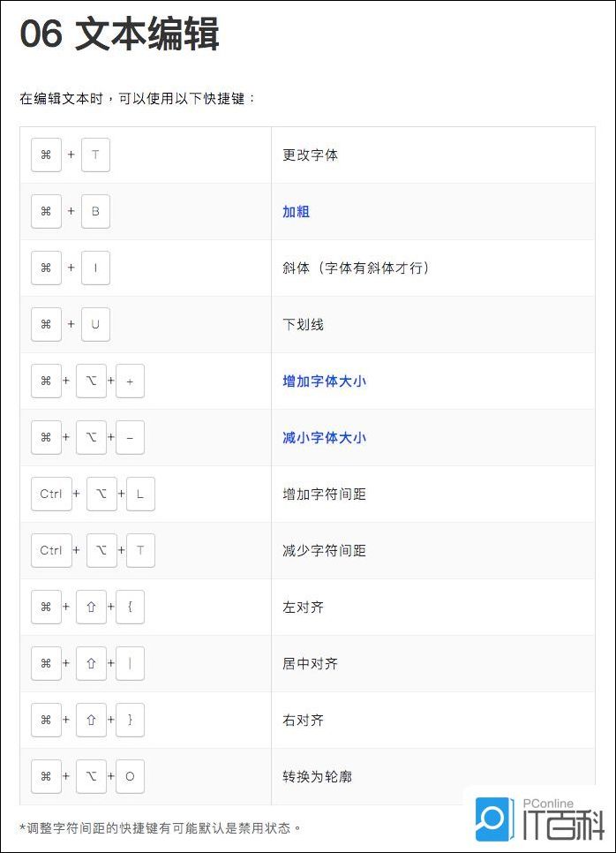The image size is (616, 853).
Task: Select the I key icon for 斜体
Action: (x=95, y=268)
